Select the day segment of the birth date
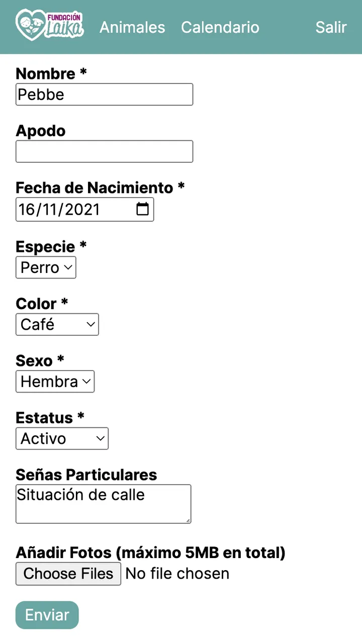362x644 pixels. (27, 210)
